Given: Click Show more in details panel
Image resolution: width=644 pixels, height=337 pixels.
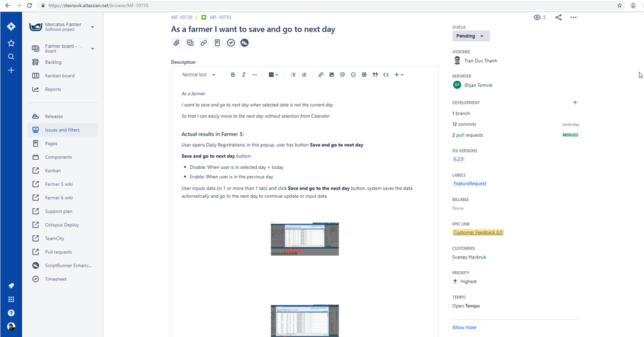Looking at the screenshot, I should [464, 327].
